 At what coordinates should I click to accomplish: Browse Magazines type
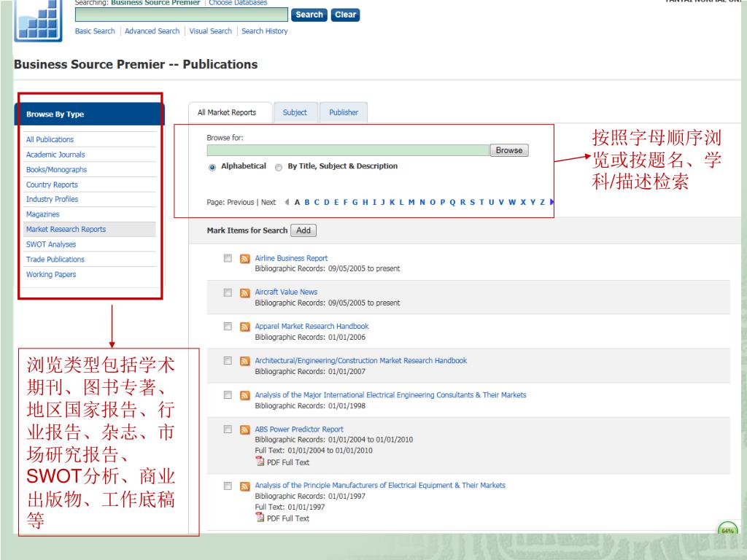click(43, 214)
